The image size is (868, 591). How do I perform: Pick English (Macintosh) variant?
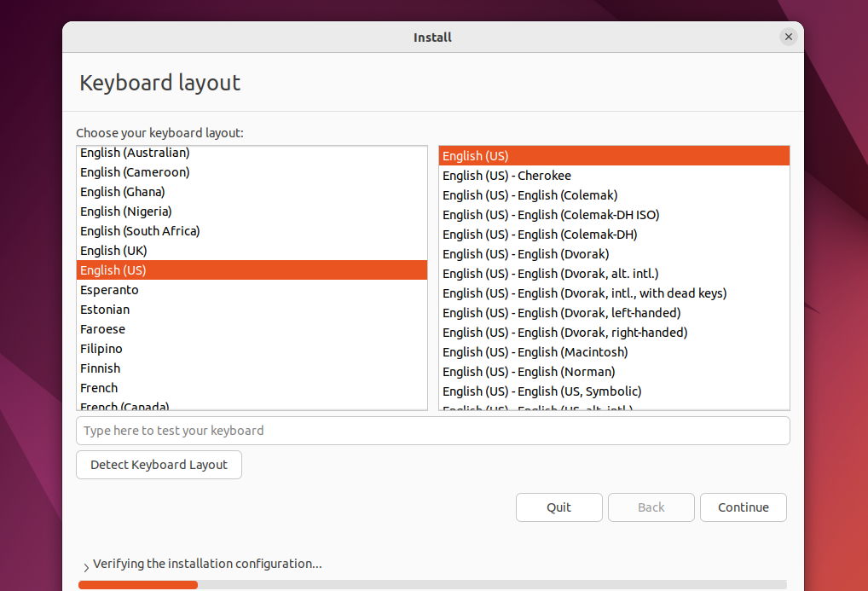tap(614, 352)
